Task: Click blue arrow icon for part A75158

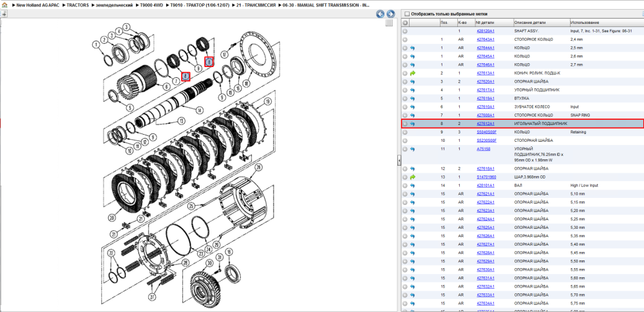Action: [x=412, y=149]
